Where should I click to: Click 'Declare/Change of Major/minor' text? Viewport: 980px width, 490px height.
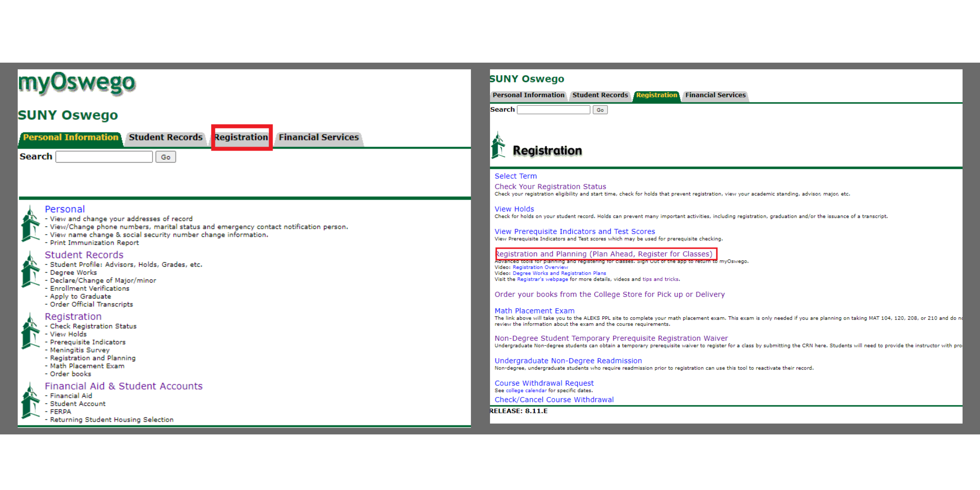(103, 280)
